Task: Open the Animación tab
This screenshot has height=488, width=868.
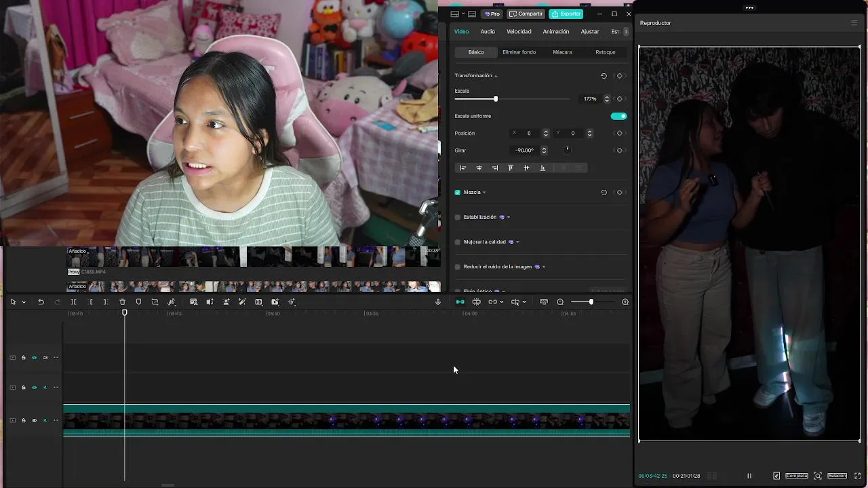Action: pyautogui.click(x=556, y=32)
